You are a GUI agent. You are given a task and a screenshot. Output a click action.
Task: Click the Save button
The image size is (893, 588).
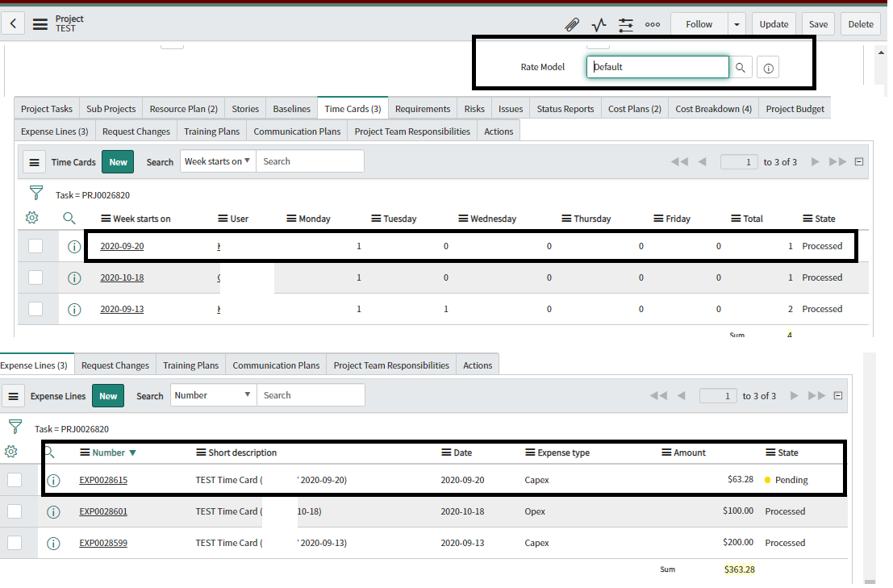818,24
